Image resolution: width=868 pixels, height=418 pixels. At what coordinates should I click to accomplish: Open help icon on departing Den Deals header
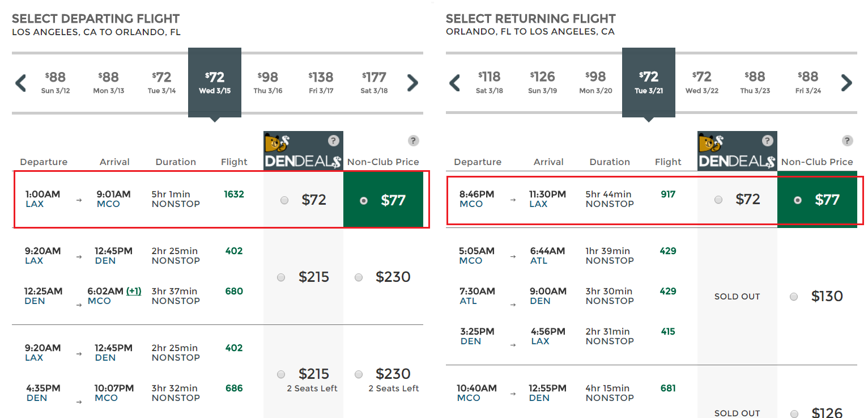tap(333, 141)
